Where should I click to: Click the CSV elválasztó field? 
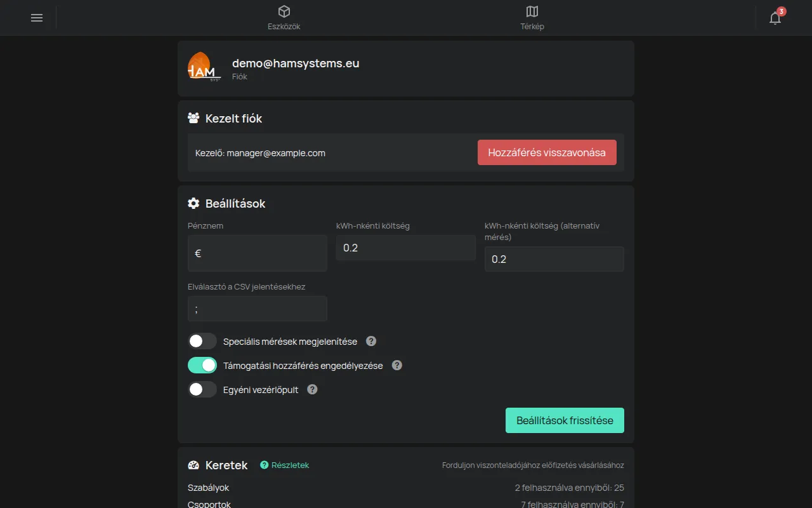click(258, 309)
